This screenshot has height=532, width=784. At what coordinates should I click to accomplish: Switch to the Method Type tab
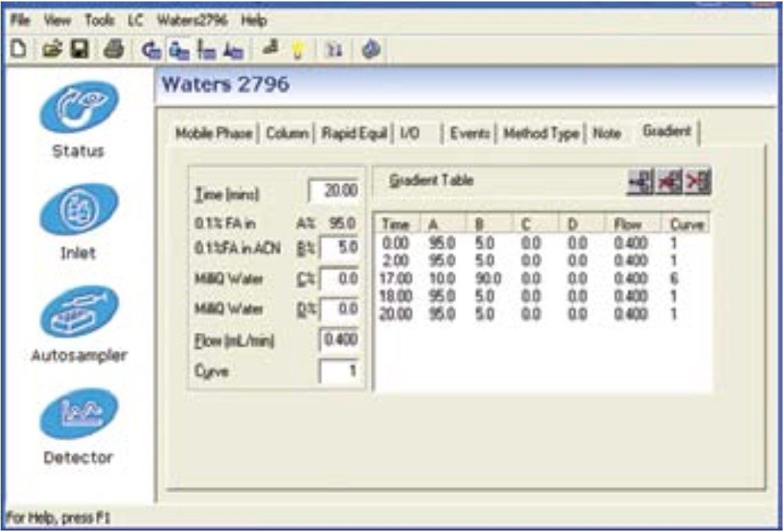541,133
